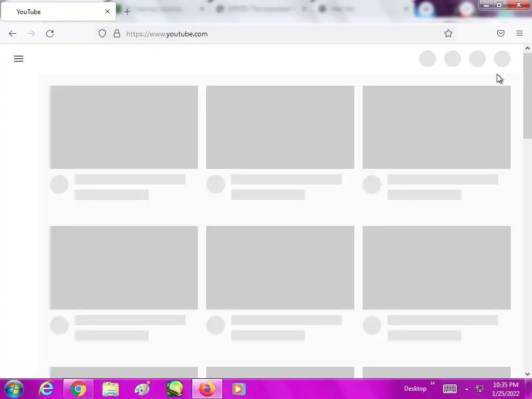Screen dimensions: 532x399
Task: Click the first placeholder video thumbnail in the top row
Action: (124, 127)
